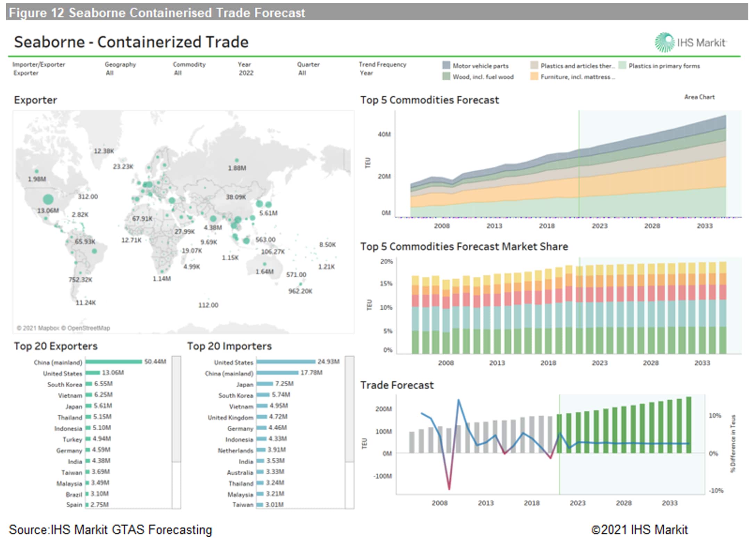Click the Plastics in primary forms legend swatch

click(x=622, y=65)
